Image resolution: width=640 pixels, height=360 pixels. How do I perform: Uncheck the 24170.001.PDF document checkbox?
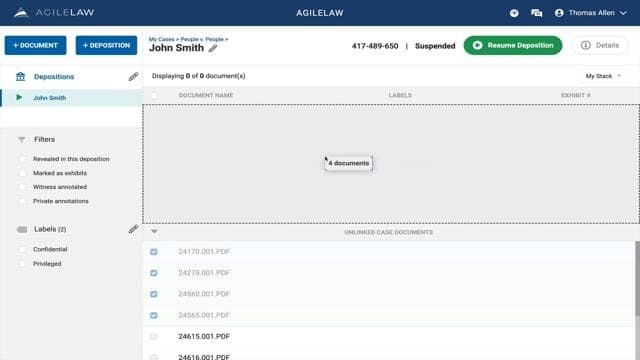154,252
